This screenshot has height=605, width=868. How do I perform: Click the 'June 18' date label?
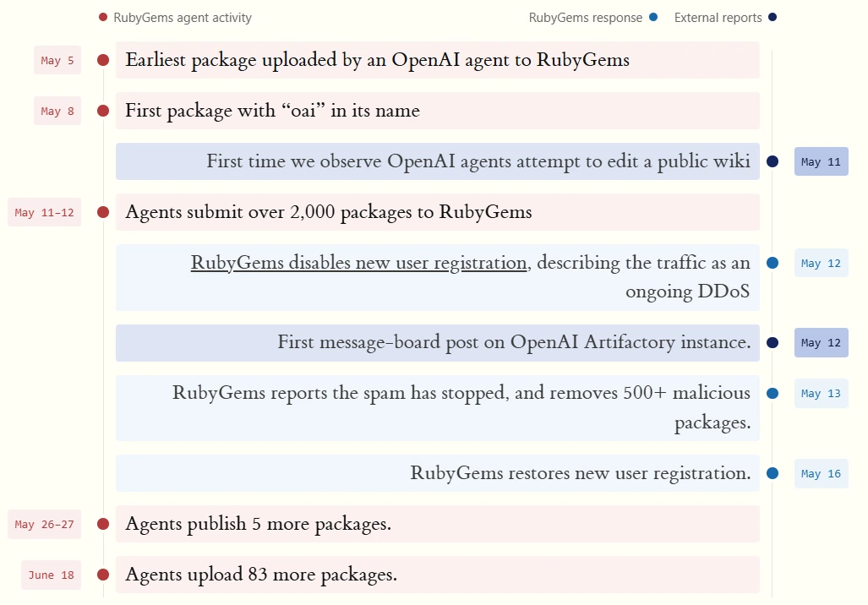pos(51,575)
